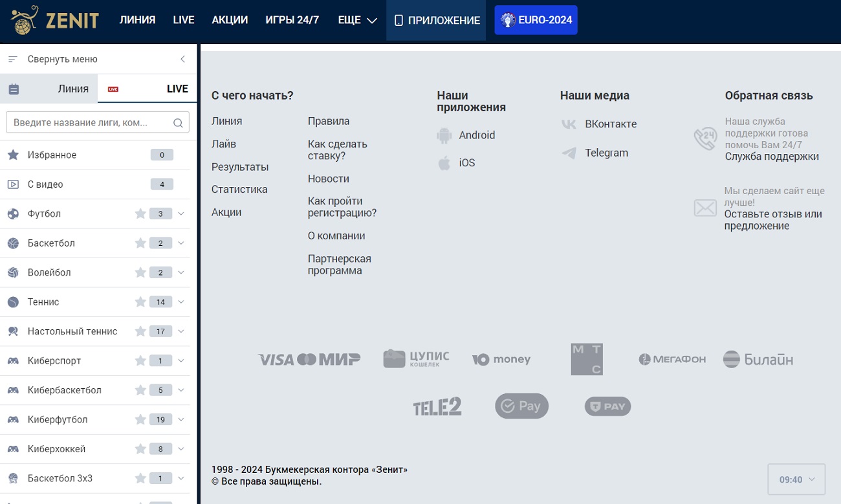Click the feedback envelope icon
Screen dimensions: 841x504
[705, 208]
